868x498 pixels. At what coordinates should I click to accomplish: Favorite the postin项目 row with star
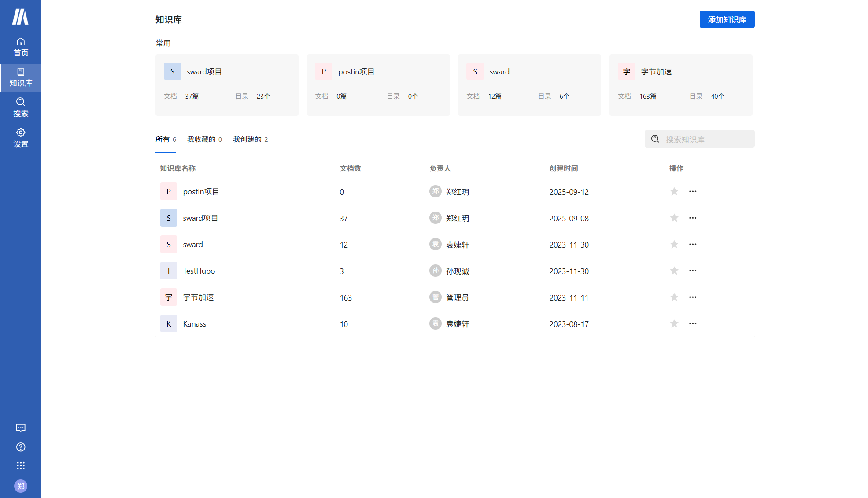coord(674,191)
